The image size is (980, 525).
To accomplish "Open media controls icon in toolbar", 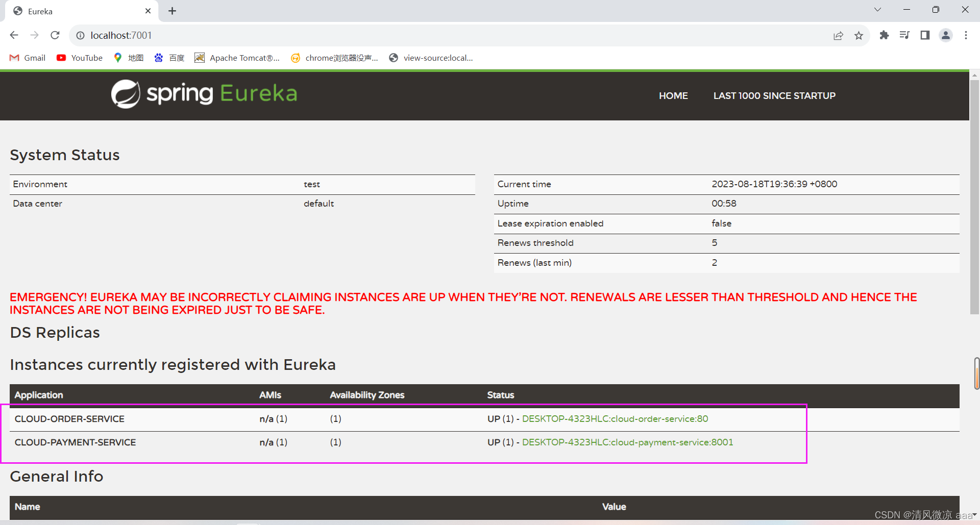I will (x=904, y=35).
